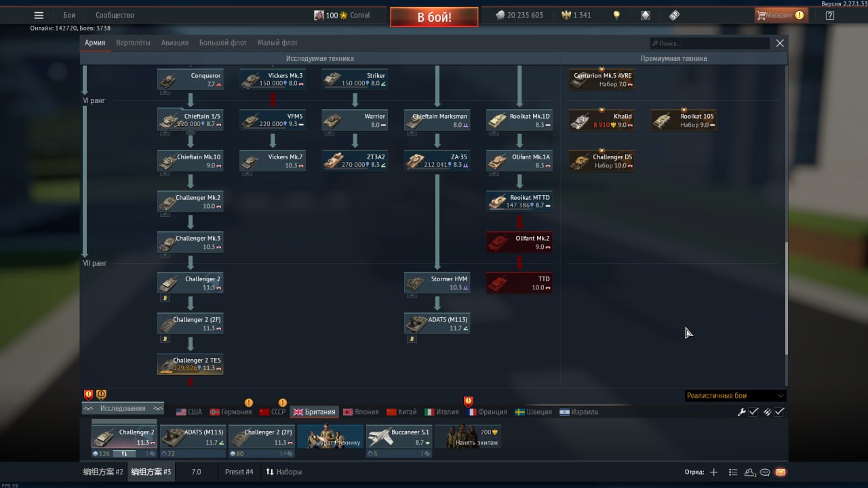Image resolution: width=868 pixels, height=488 pixels.
Task: Select the Challenger Mk.3 tank
Action: (191, 243)
